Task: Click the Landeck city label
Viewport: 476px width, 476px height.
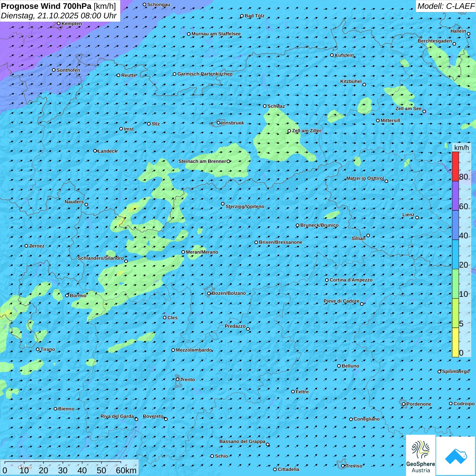Action: (x=107, y=151)
